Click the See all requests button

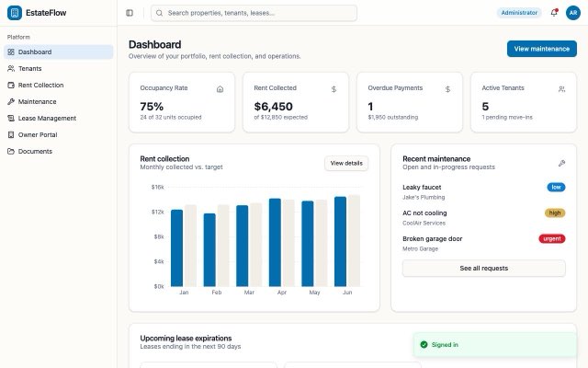click(x=484, y=268)
